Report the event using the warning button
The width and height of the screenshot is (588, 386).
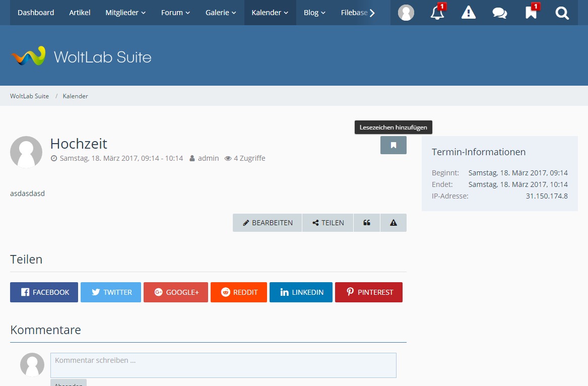[394, 223]
